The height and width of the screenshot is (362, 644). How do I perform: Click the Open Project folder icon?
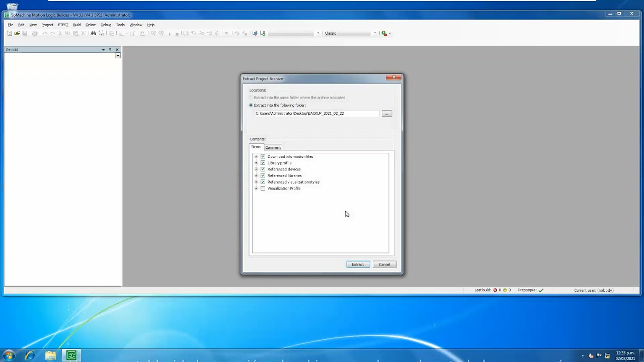coord(17,33)
